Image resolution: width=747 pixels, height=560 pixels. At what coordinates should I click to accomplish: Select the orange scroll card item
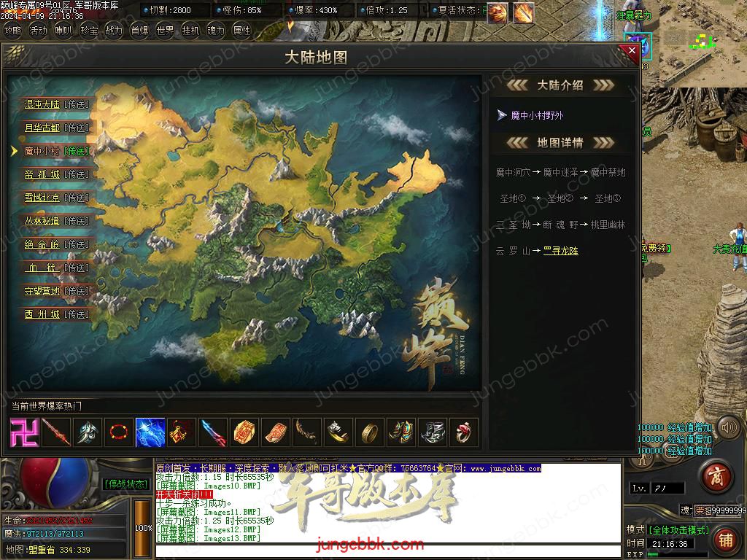point(276,432)
